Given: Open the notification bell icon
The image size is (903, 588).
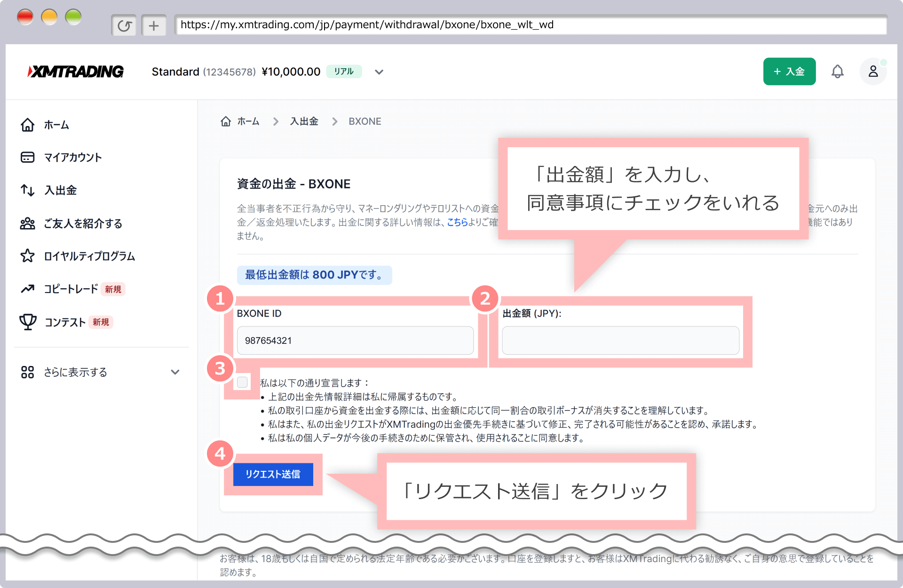Looking at the screenshot, I should (x=838, y=72).
